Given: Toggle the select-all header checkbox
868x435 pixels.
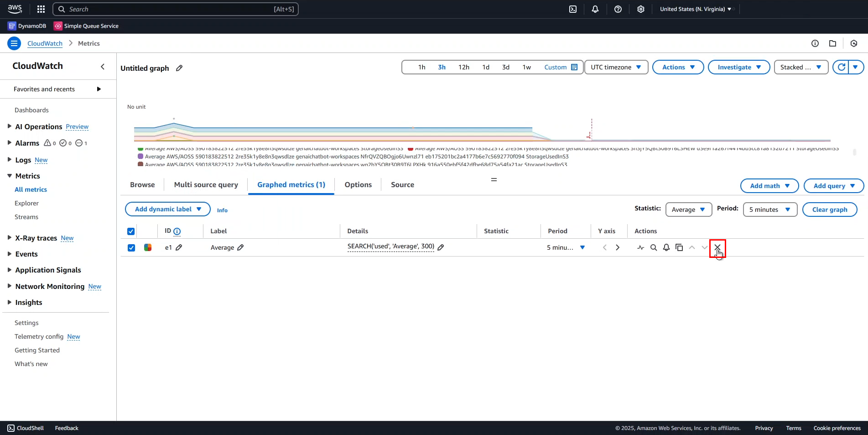Looking at the screenshot, I should coord(131,231).
